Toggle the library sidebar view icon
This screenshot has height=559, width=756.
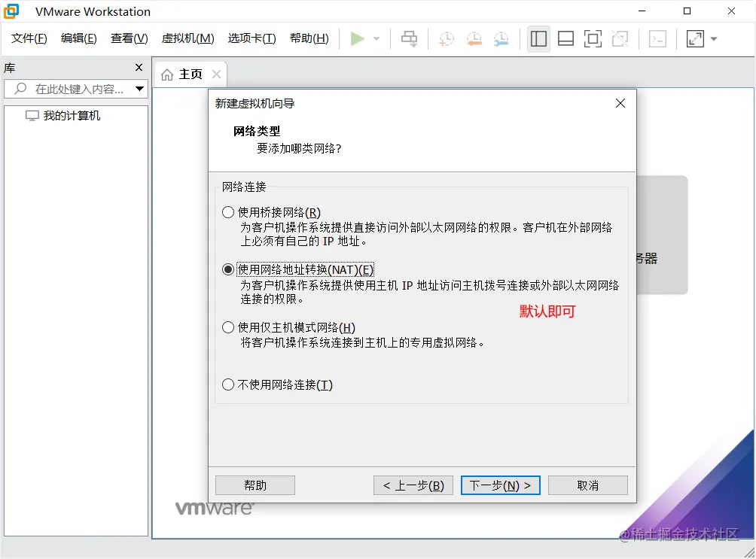538,38
